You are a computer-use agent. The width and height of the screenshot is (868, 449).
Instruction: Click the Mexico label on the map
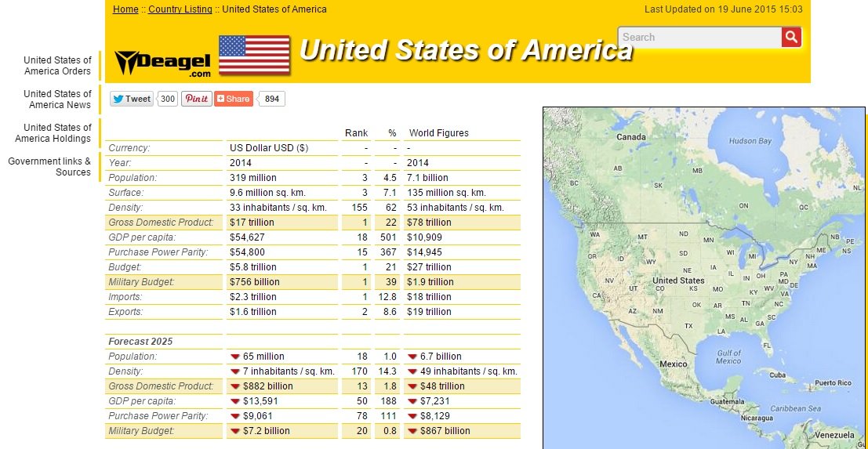point(673,364)
